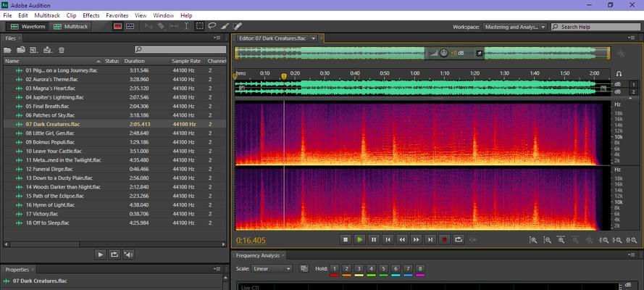644x290 pixels.
Task: Open the File menu
Action: [7, 15]
